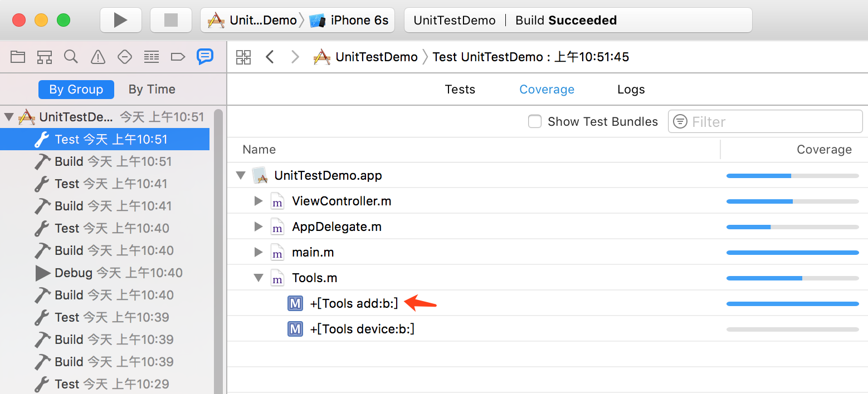Open the Logs tab
The width and height of the screenshot is (868, 394).
[631, 89]
